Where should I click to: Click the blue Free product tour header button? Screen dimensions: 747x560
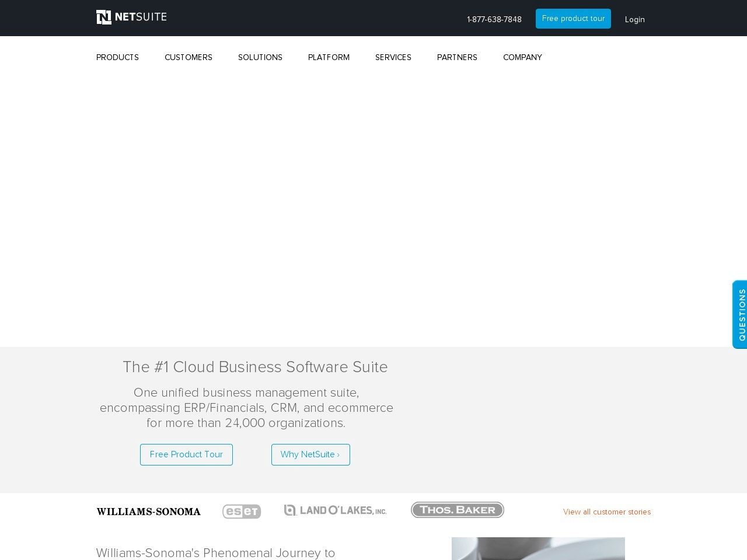[573, 19]
